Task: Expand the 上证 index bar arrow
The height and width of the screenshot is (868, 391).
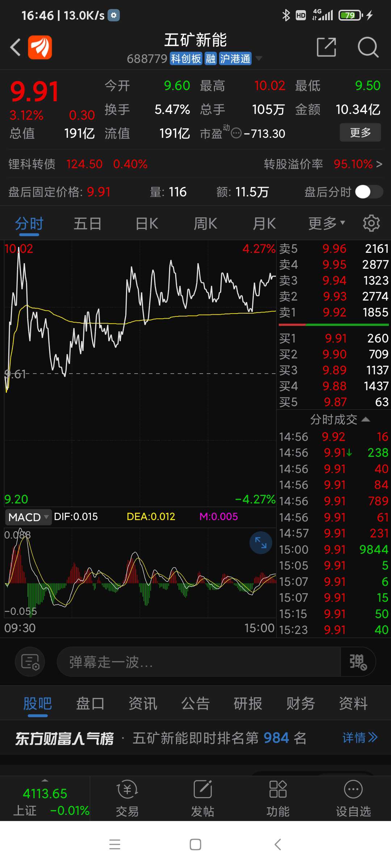Action: [x=45, y=780]
